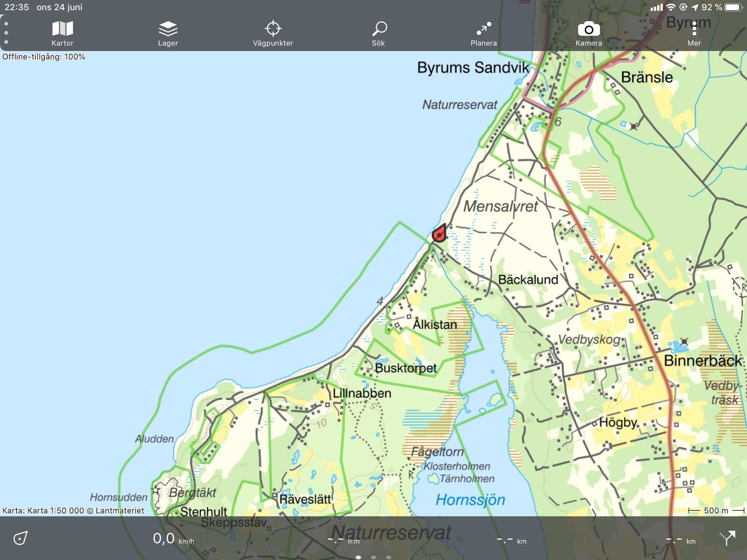Tap the Fågeltorn label
This screenshot has height=560, width=747.
point(437,452)
